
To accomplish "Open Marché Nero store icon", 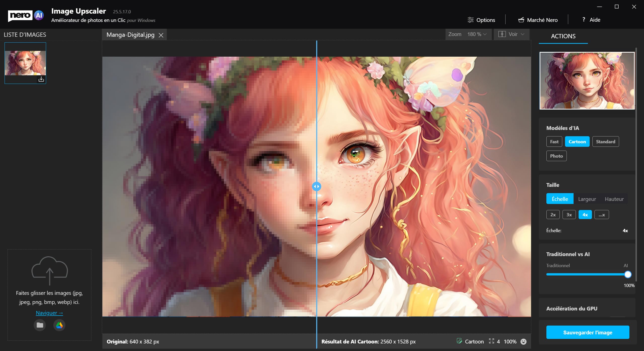I will [x=521, y=20].
